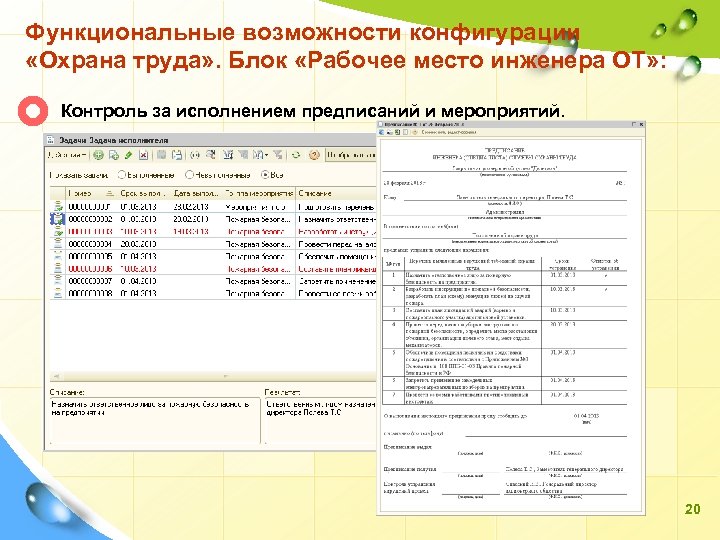Click the Описание column header
Image resolution: width=720 pixels, height=540 pixels.
(336, 193)
